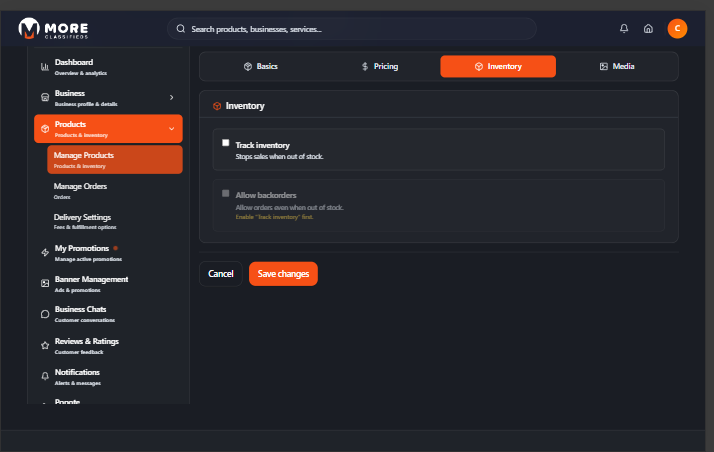Open the user avatar profile menu
This screenshot has width=714, height=452.
point(677,29)
